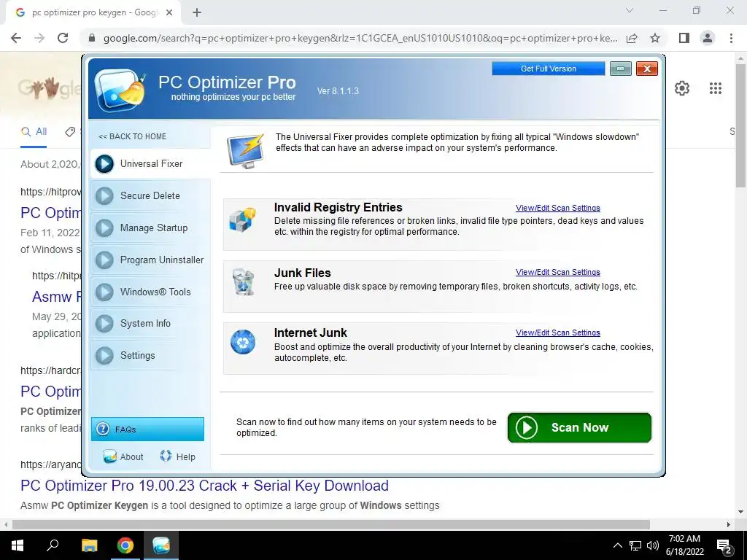The width and height of the screenshot is (747, 560).
Task: Click the Secure Delete arrow icon
Action: (104, 195)
